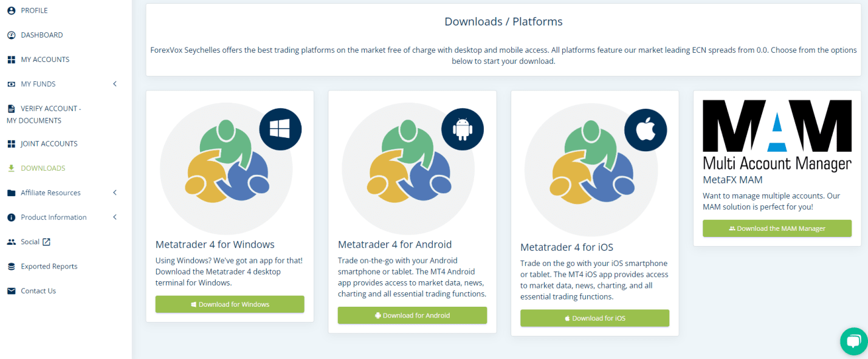
Task: Click Download the MAM Manager button
Action: (777, 228)
